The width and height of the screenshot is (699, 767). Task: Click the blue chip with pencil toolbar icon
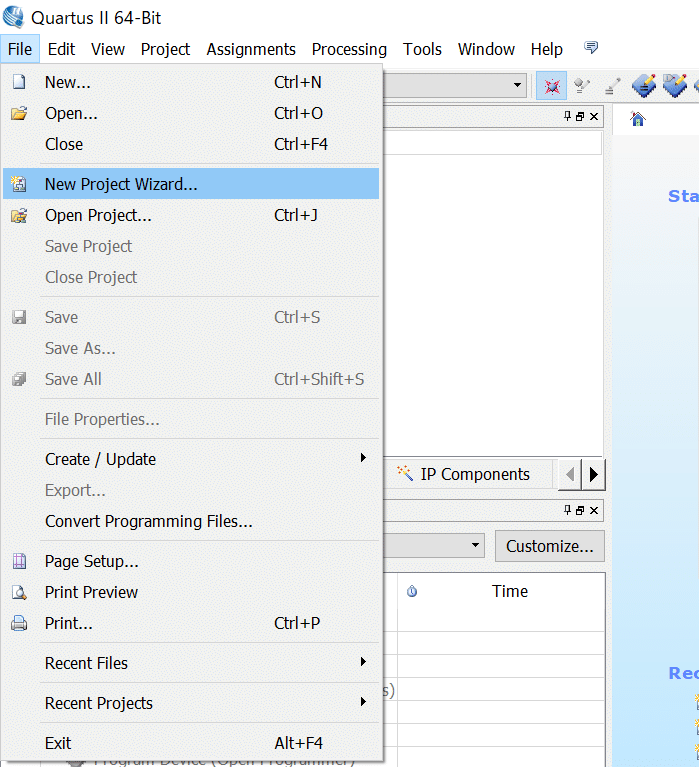(x=644, y=86)
